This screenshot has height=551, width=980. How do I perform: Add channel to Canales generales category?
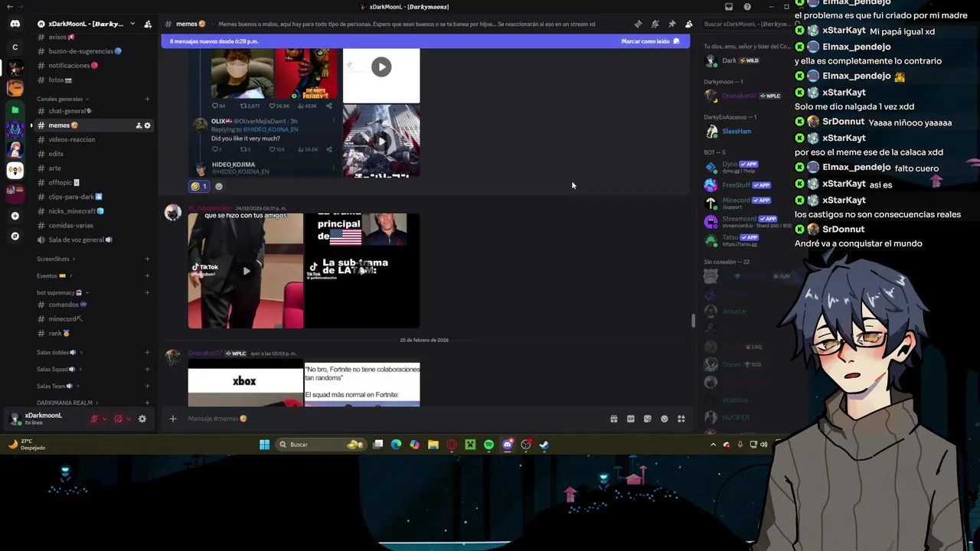pyautogui.click(x=147, y=99)
